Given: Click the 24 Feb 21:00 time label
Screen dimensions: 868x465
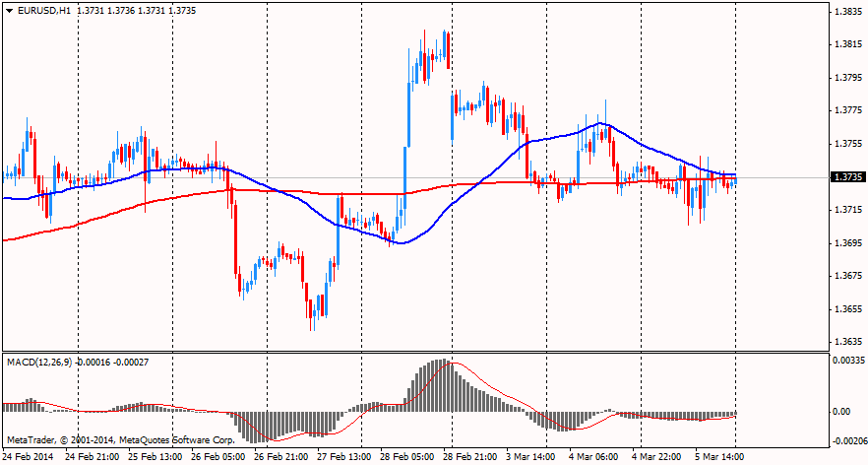Looking at the screenshot, I should coord(92,457).
